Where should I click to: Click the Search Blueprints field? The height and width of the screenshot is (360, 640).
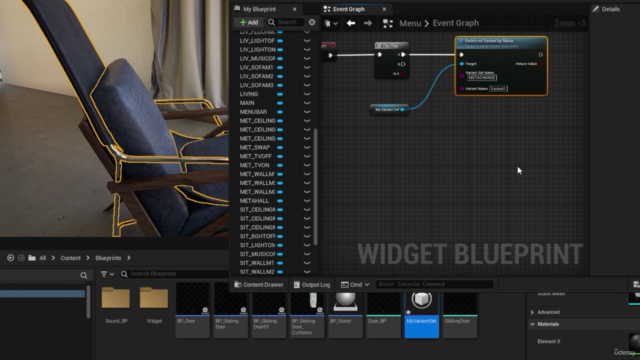[x=174, y=274]
